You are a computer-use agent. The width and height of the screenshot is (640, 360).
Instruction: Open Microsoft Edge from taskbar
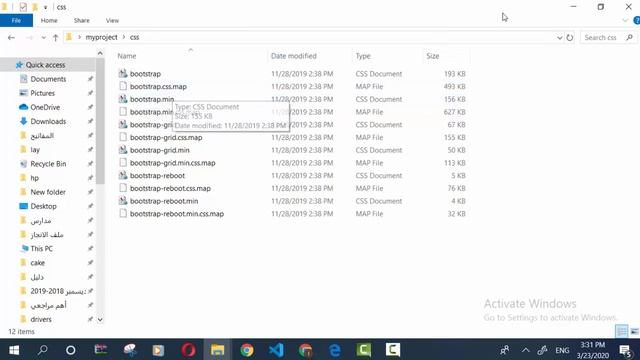pos(335,350)
